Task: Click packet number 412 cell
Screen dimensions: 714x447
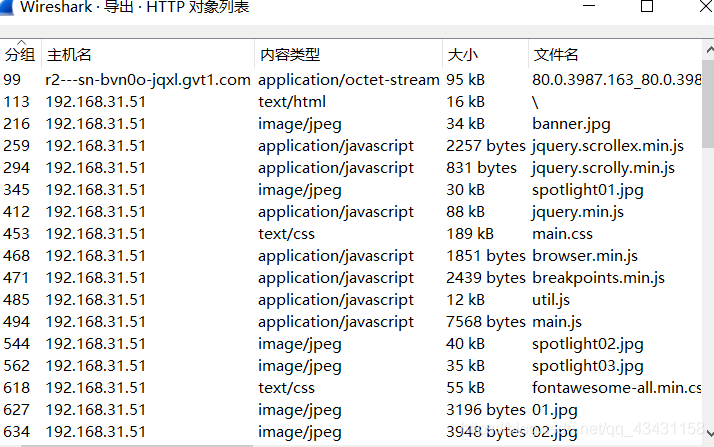Action: tap(16, 212)
